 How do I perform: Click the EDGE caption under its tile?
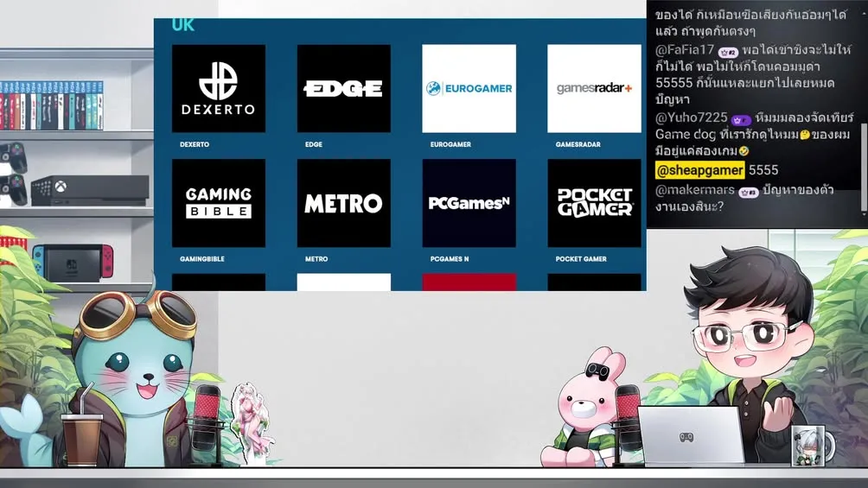pyautogui.click(x=313, y=144)
